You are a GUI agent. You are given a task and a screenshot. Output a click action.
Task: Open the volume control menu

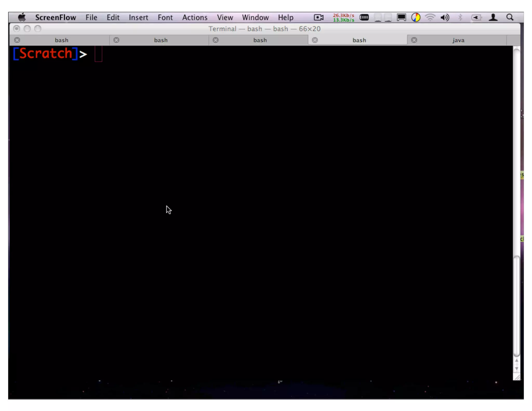(x=445, y=17)
